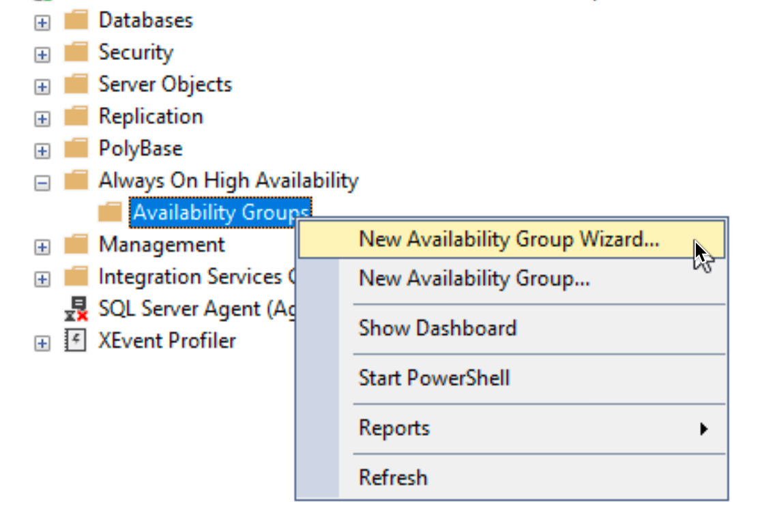Expand the Server Objects node

click(x=42, y=87)
